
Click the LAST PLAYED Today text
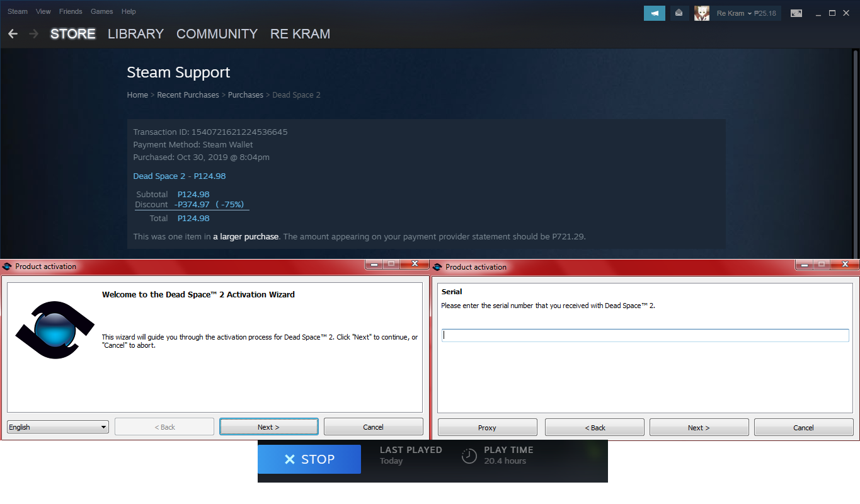[411, 455]
